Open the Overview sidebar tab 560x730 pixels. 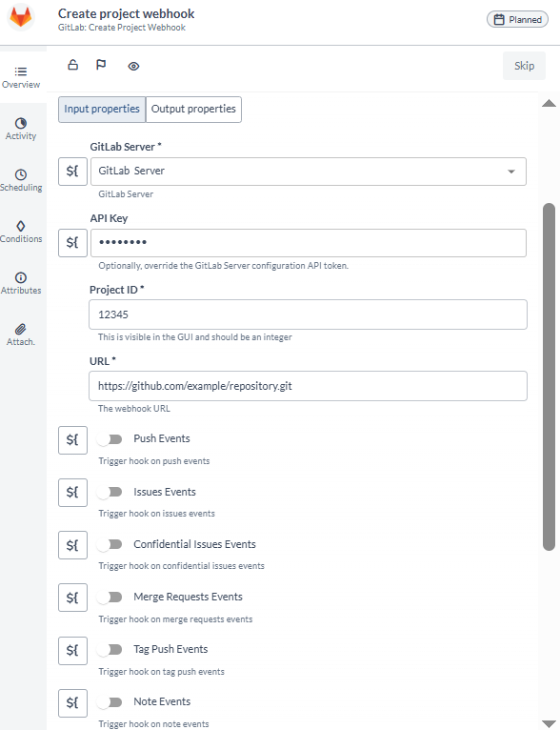pyautogui.click(x=21, y=77)
